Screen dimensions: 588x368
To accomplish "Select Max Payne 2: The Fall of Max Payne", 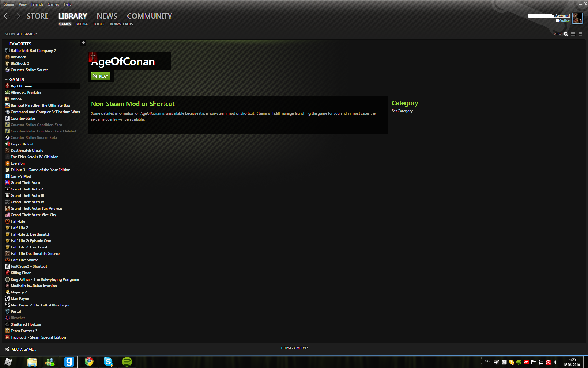I will coord(42,305).
